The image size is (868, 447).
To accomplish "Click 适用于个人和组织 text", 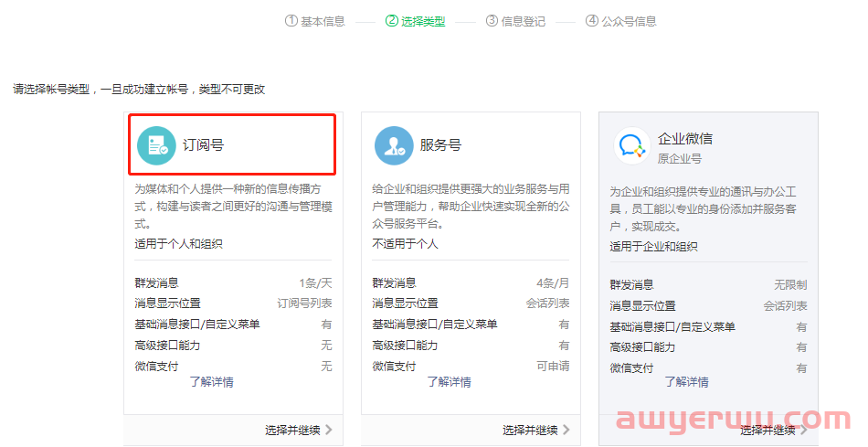I will click(178, 244).
